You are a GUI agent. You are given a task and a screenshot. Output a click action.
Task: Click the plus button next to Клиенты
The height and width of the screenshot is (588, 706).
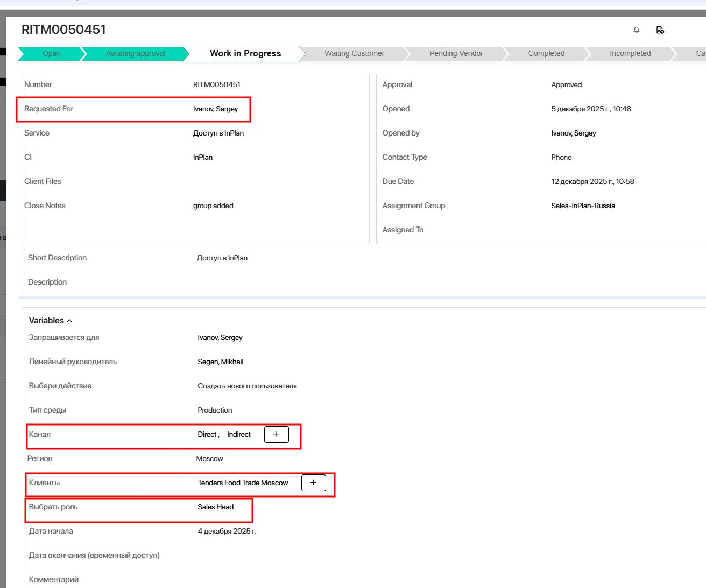(x=313, y=483)
